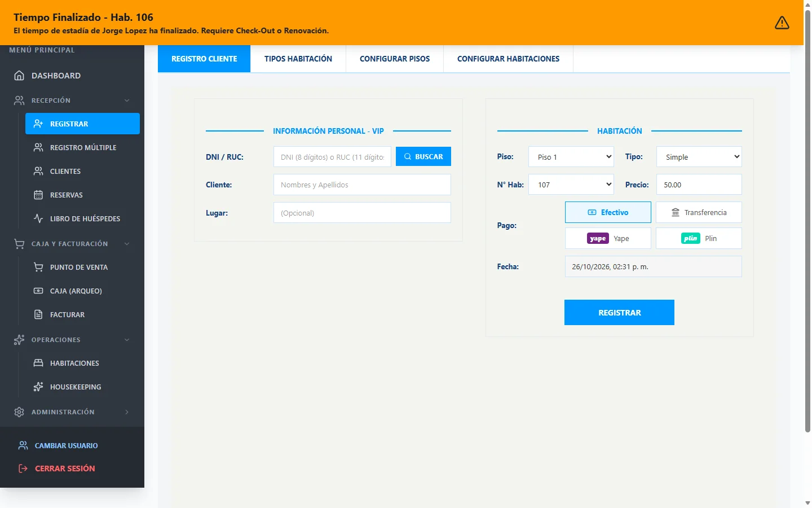Click the Recepción people icon
Viewport: 812px width, 508px height.
coord(19,100)
